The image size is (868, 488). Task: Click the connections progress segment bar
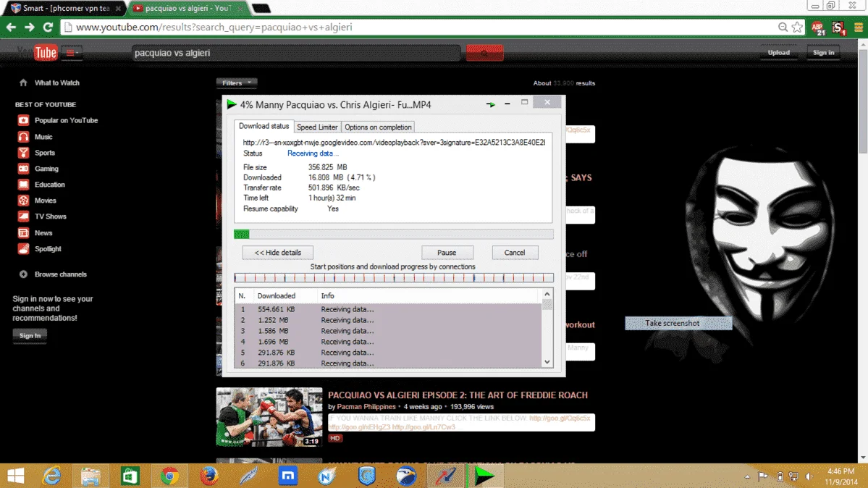point(394,277)
